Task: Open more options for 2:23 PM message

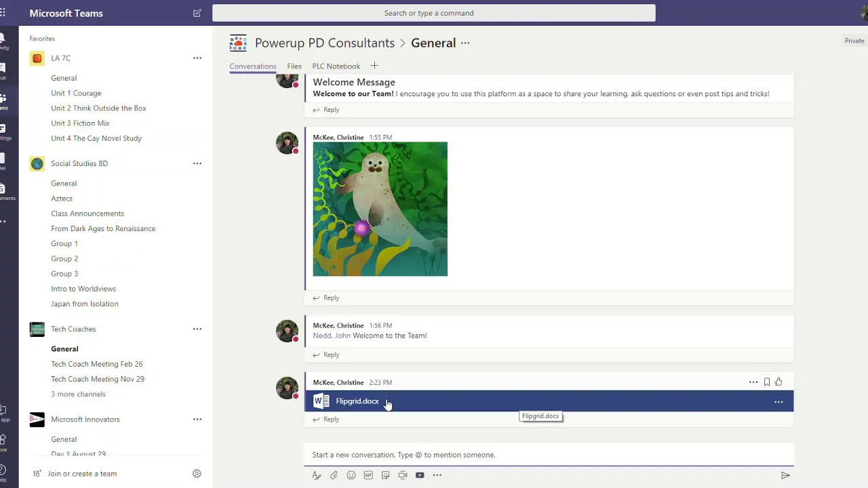Action: [x=753, y=382]
